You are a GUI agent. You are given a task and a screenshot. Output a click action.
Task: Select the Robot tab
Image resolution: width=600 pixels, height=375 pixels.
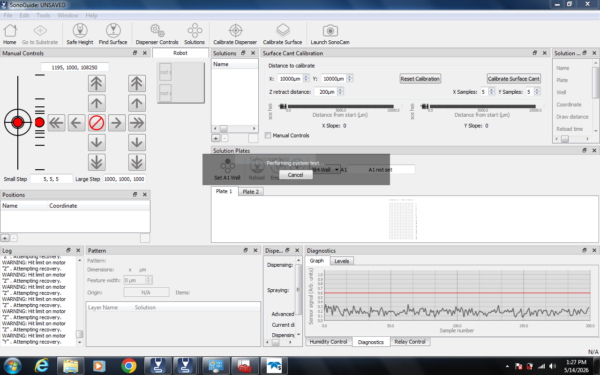(180, 53)
